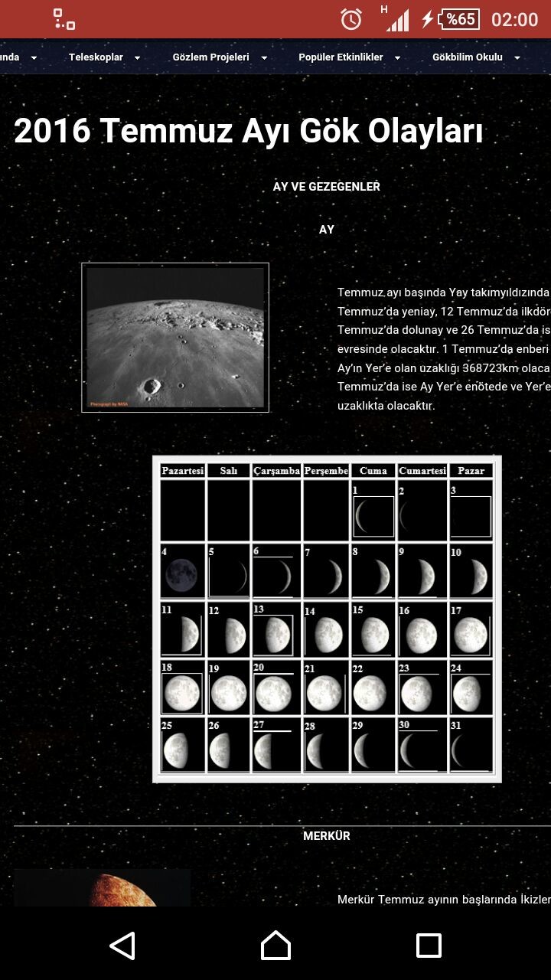This screenshot has height=980, width=551.
Task: Select day 18 moon phase cell
Action: pos(183,688)
